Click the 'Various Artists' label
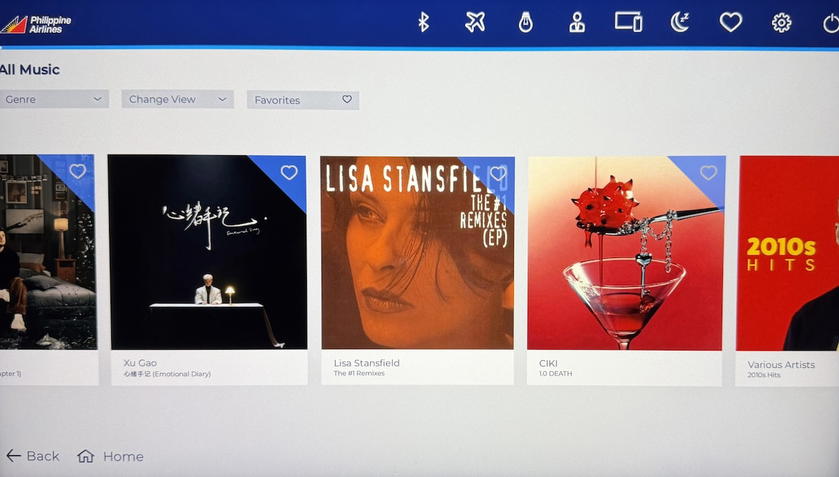This screenshot has height=477, width=839. pos(781,365)
